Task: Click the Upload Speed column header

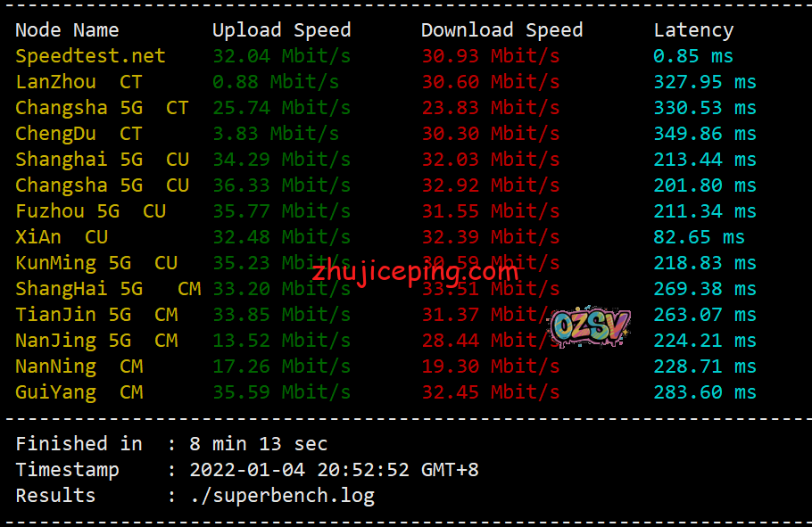Action: (282, 30)
